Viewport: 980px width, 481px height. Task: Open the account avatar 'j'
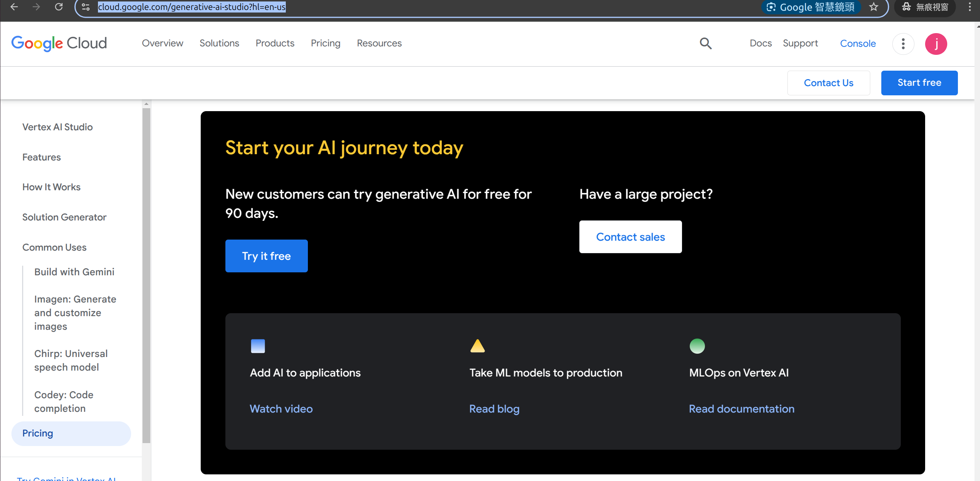936,44
